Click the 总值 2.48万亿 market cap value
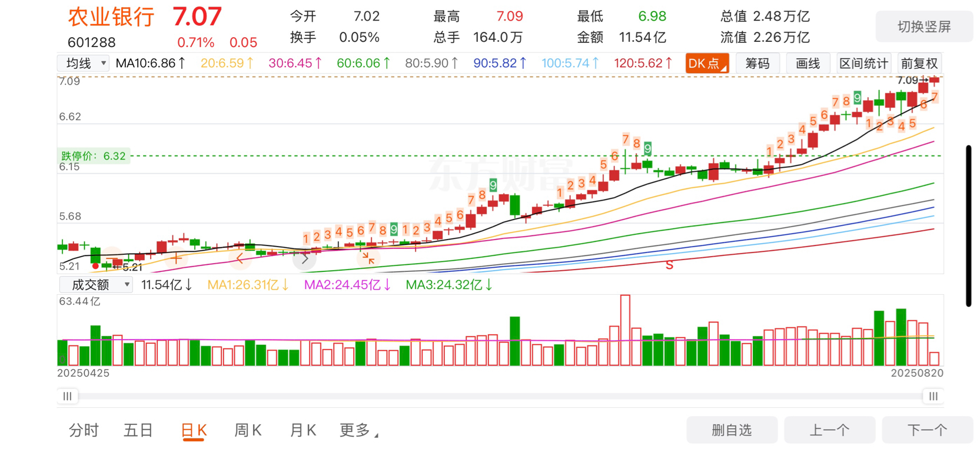 point(765,16)
